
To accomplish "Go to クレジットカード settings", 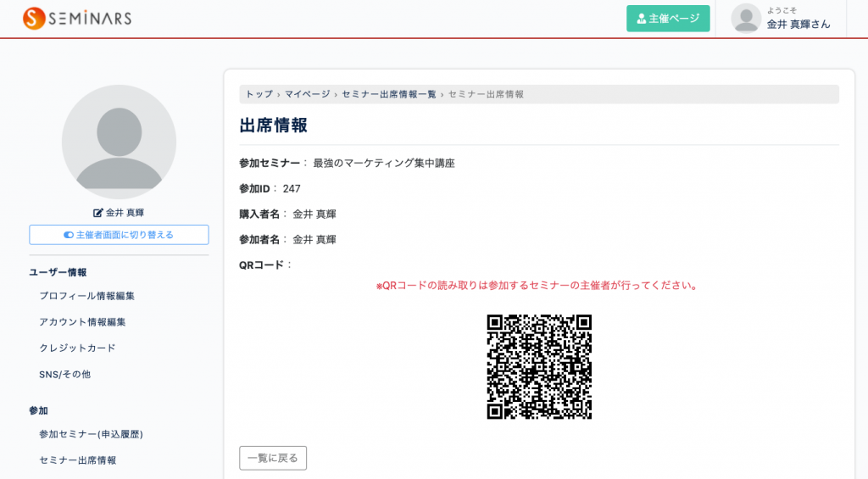I will 77,348.
